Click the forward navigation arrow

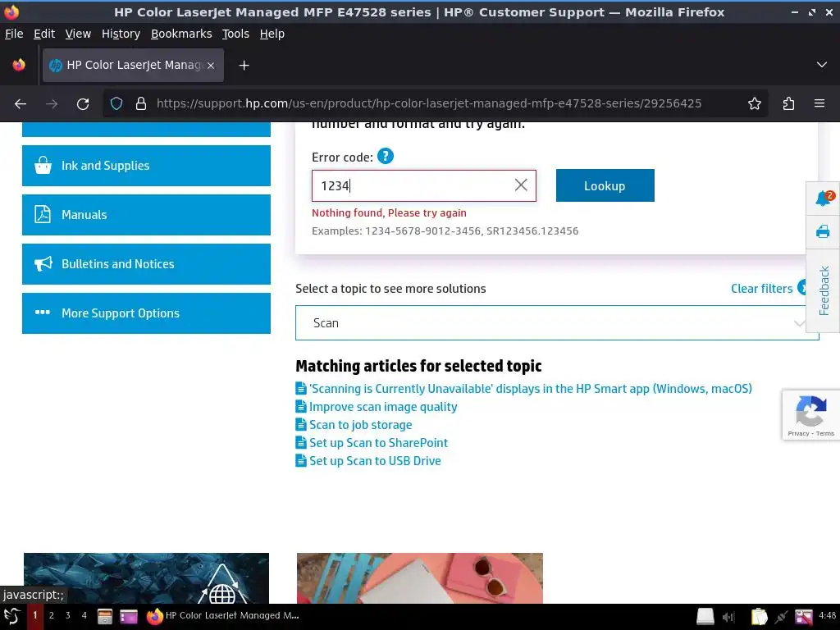pyautogui.click(x=52, y=103)
